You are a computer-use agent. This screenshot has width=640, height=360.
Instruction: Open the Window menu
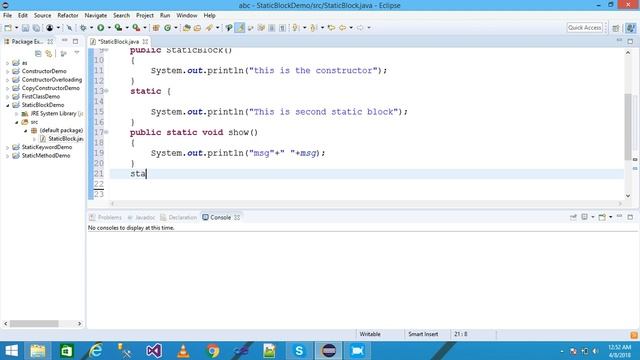point(187,16)
